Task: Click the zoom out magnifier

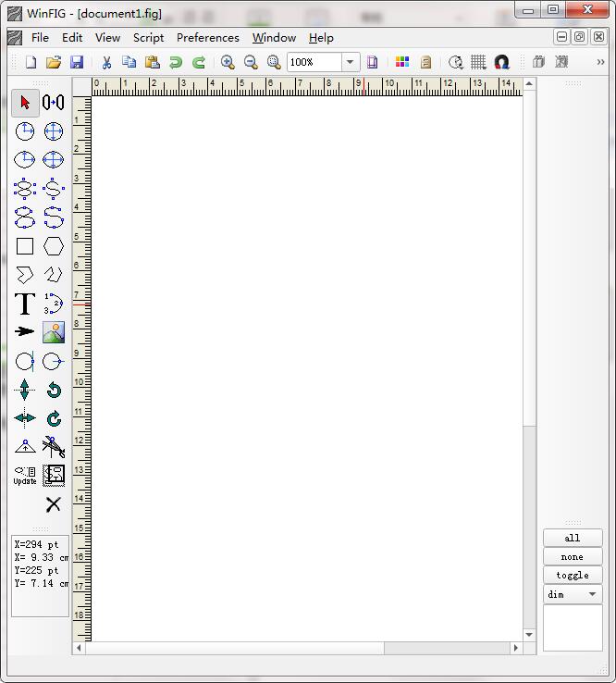Action: (251, 62)
